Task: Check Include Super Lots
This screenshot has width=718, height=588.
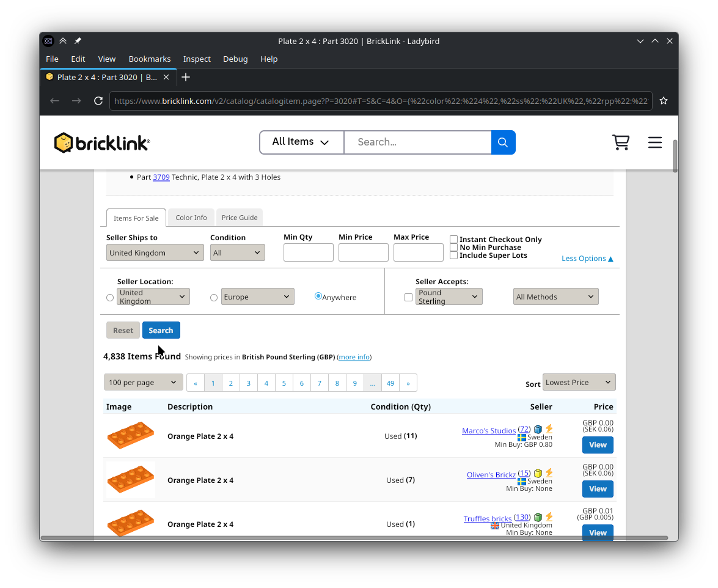Action: tap(454, 255)
